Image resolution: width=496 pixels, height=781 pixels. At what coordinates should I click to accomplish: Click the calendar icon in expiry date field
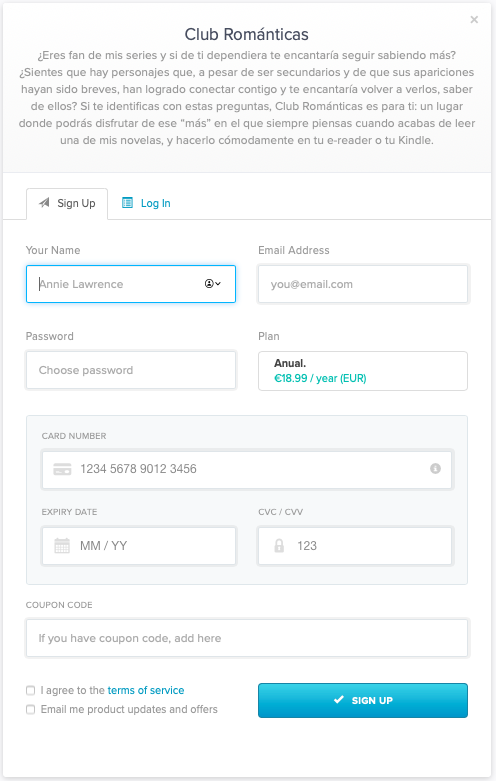62,545
